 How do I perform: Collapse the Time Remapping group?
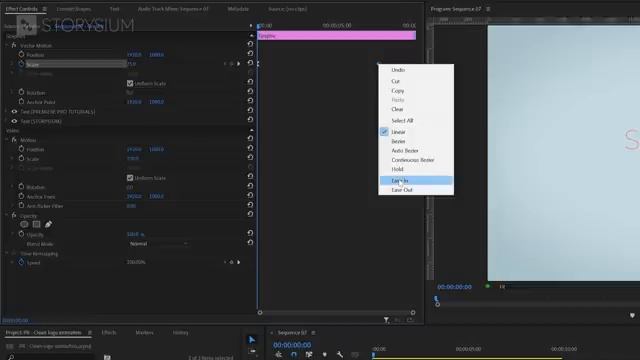[7, 253]
